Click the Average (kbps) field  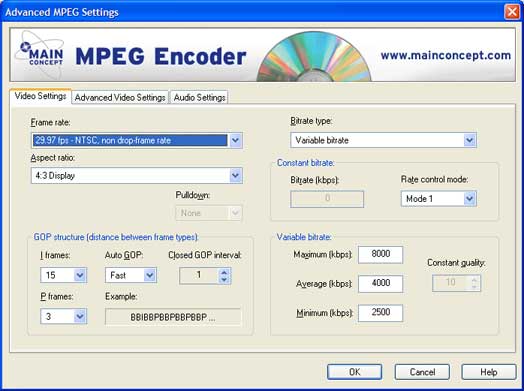pos(381,283)
